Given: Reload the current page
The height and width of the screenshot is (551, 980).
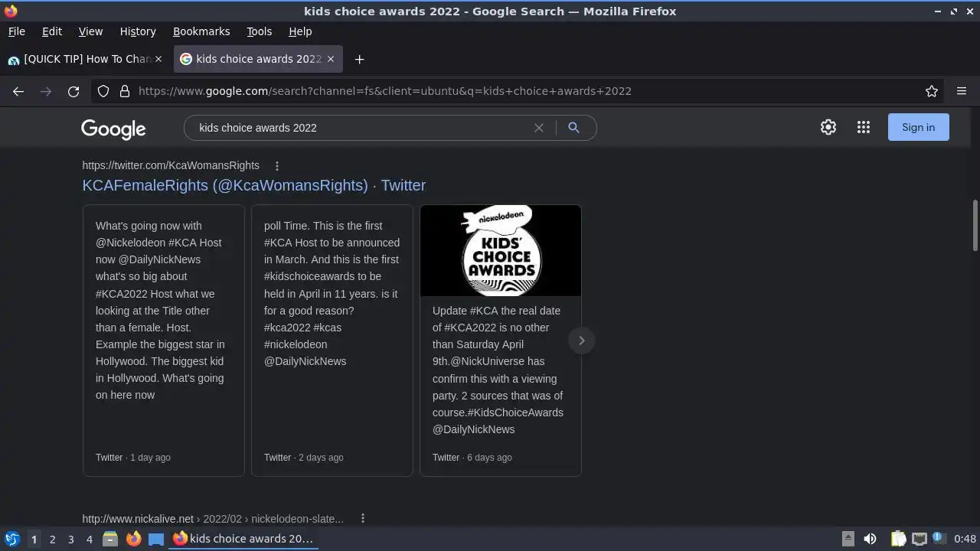Looking at the screenshot, I should click(73, 91).
